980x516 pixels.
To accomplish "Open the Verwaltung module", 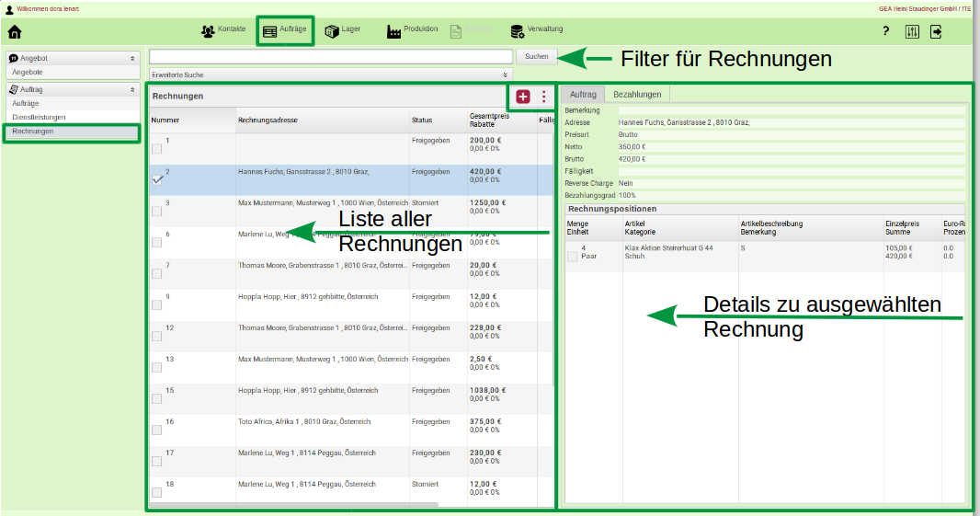I will (537, 30).
